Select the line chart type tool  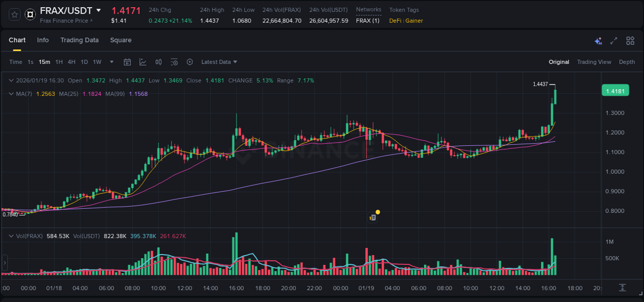(143, 62)
